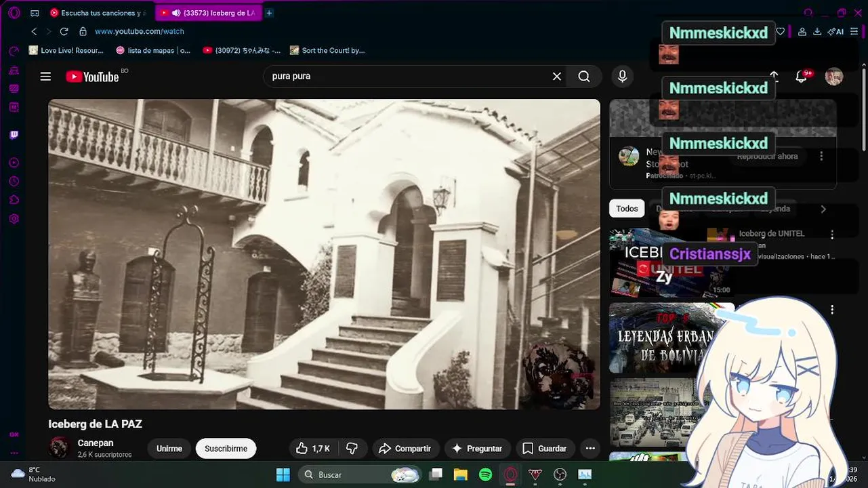868x488 pixels.
Task: Open YouTube notifications bell
Action: point(801,77)
